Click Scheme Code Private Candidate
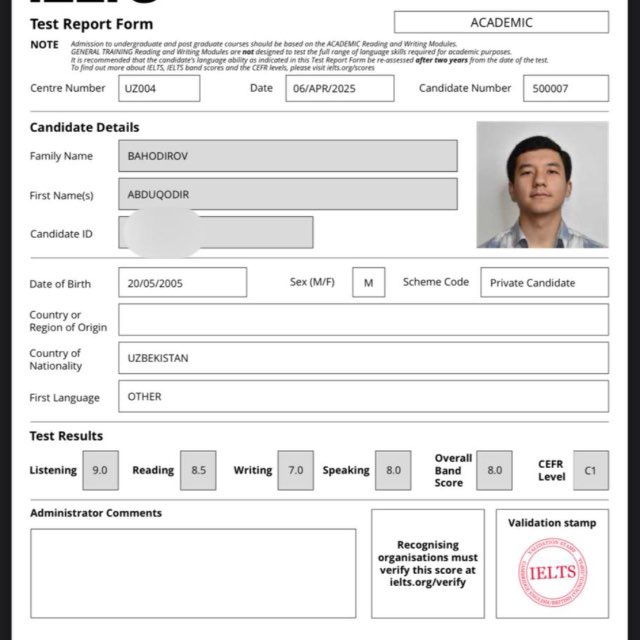 (544, 282)
